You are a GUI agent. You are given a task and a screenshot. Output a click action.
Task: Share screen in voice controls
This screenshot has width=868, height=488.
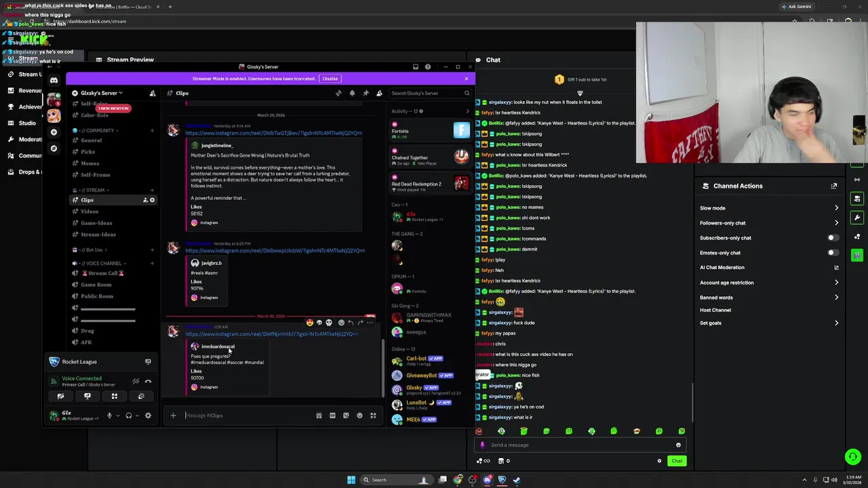pyautogui.click(x=87, y=396)
